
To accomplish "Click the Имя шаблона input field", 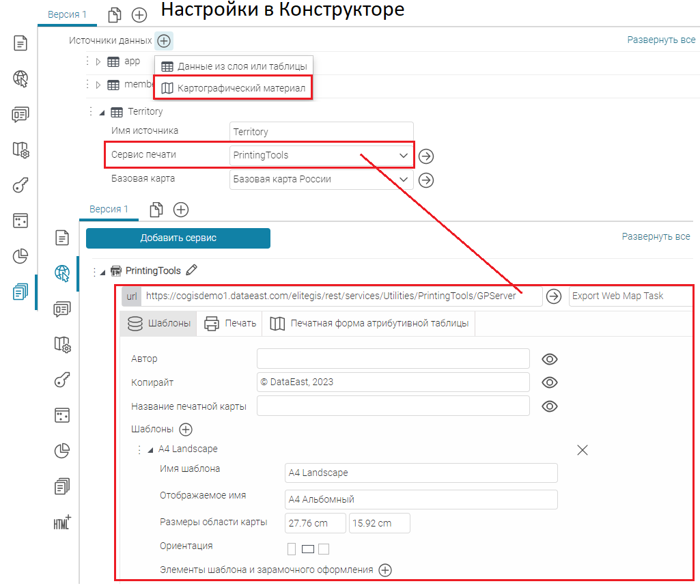I will 421,473.
